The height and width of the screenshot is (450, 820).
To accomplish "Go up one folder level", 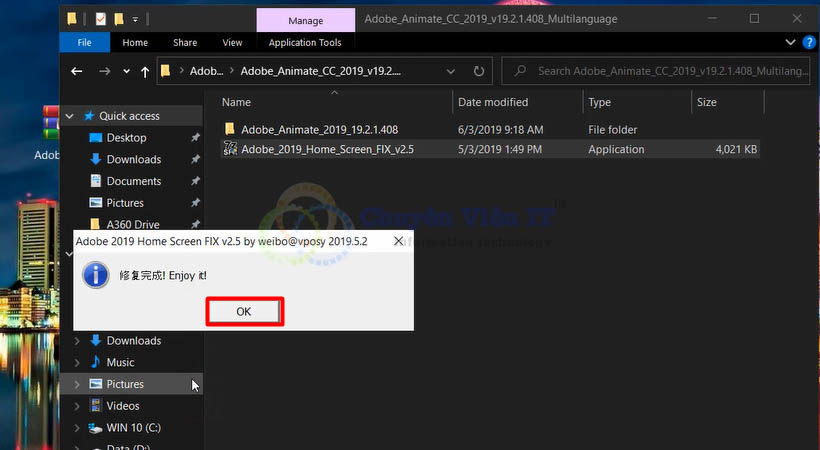I will click(x=146, y=71).
